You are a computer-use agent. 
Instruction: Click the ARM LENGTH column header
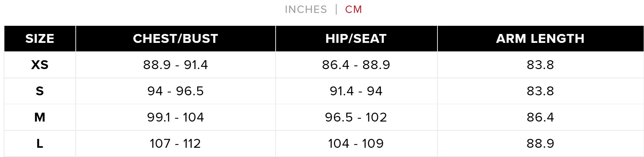point(540,38)
